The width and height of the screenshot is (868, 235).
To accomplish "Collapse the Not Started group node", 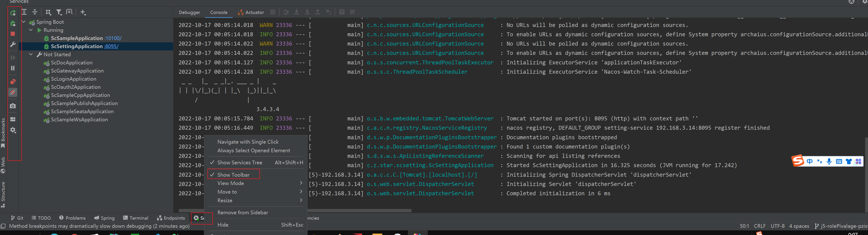I will tap(31, 54).
